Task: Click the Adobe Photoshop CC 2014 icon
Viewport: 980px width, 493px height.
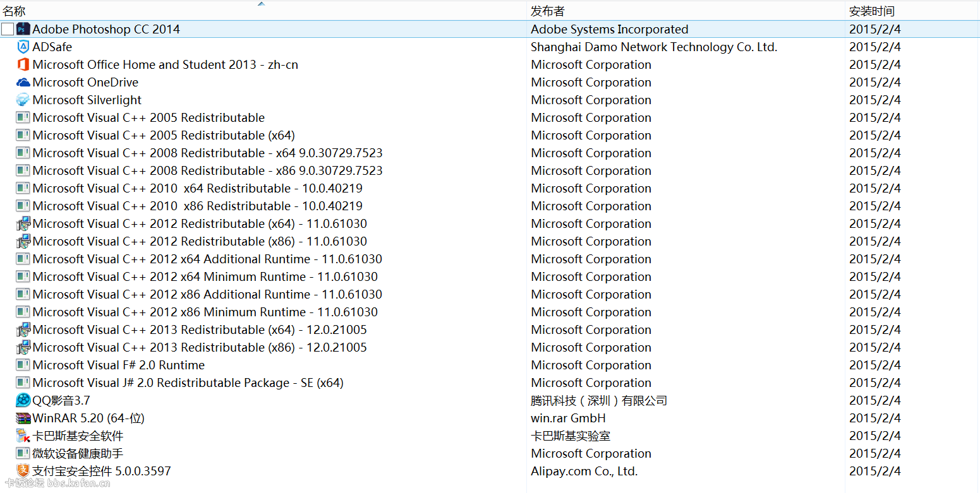Action: point(23,29)
